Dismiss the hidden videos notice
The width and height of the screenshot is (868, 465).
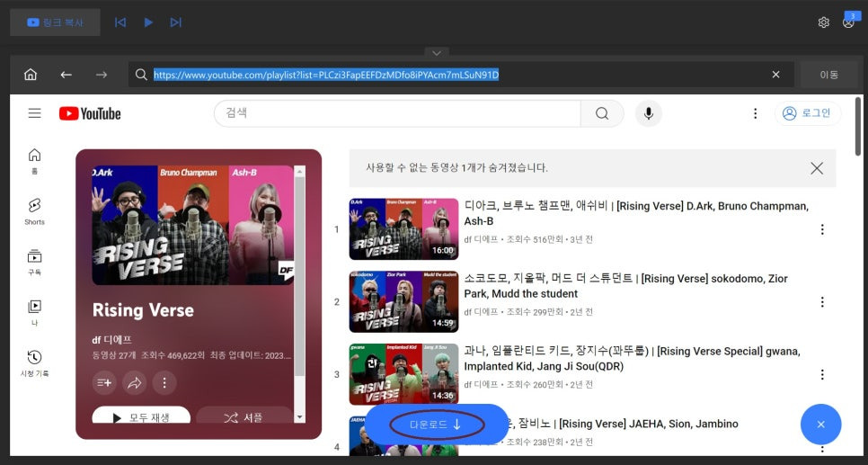point(817,168)
